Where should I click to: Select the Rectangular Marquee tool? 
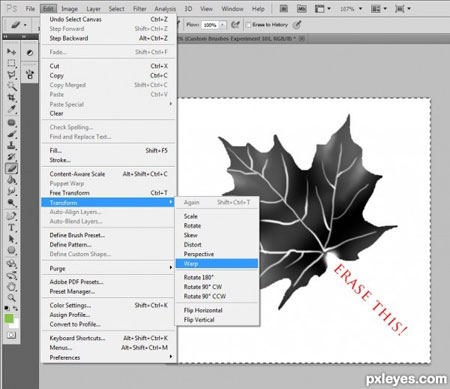point(11,63)
